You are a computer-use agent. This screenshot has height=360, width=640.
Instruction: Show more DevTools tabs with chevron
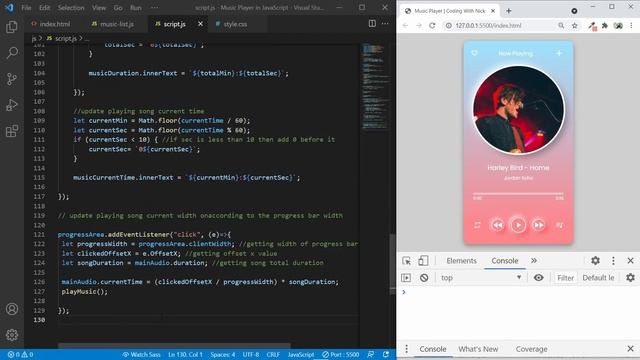[x=533, y=260]
